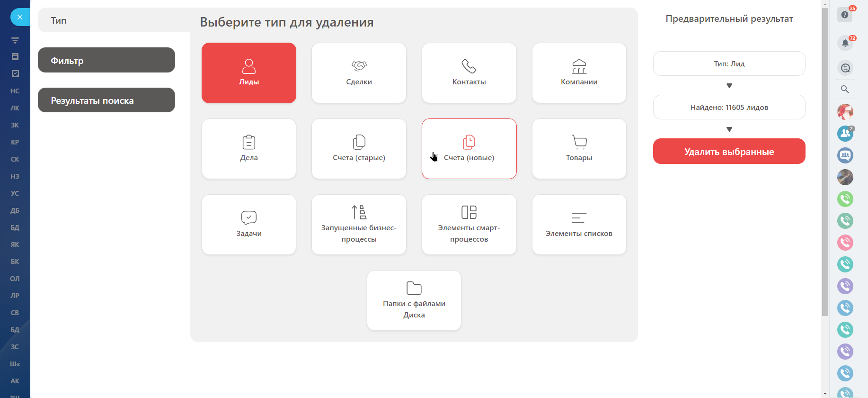The width and height of the screenshot is (868, 398).
Task: Click the scrollbar up arrow
Action: pyautogui.click(x=825, y=4)
